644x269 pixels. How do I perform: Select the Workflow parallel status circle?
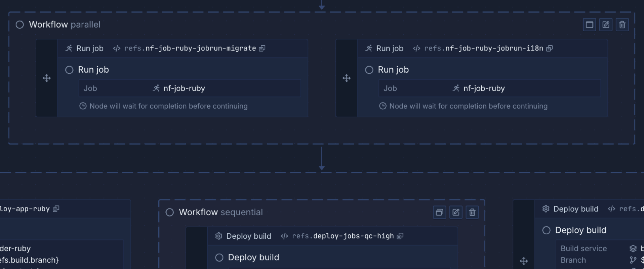pyautogui.click(x=20, y=25)
